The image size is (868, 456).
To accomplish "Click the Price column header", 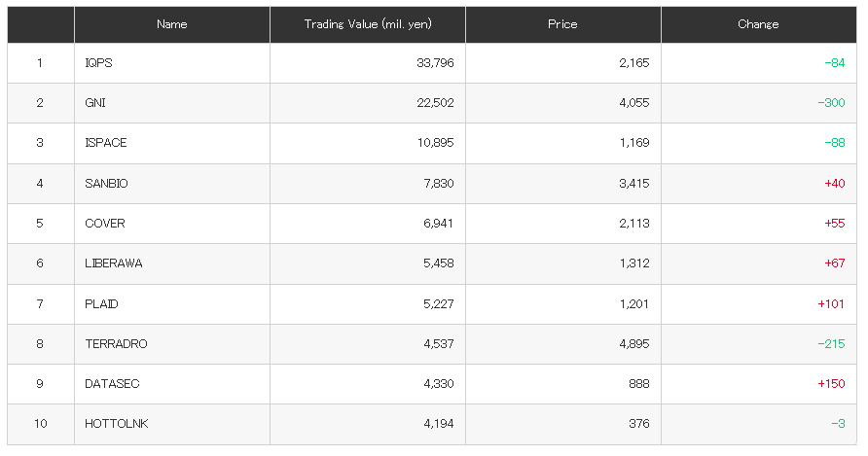I will point(562,24).
